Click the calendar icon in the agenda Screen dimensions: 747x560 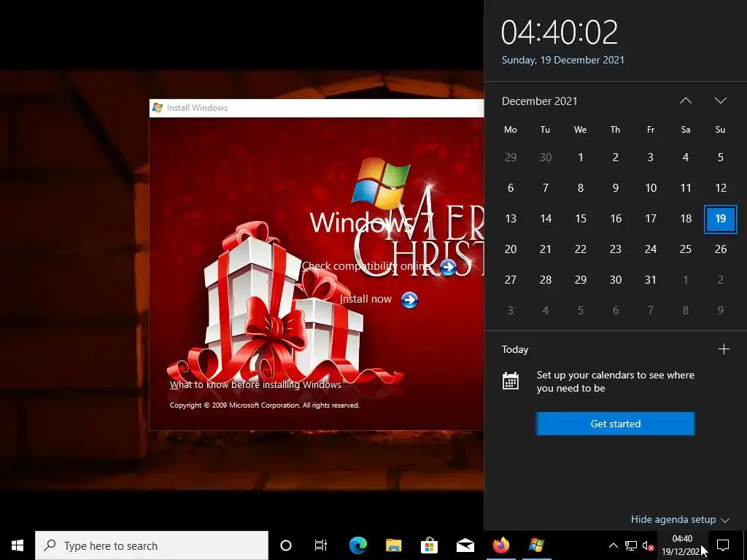[510, 381]
